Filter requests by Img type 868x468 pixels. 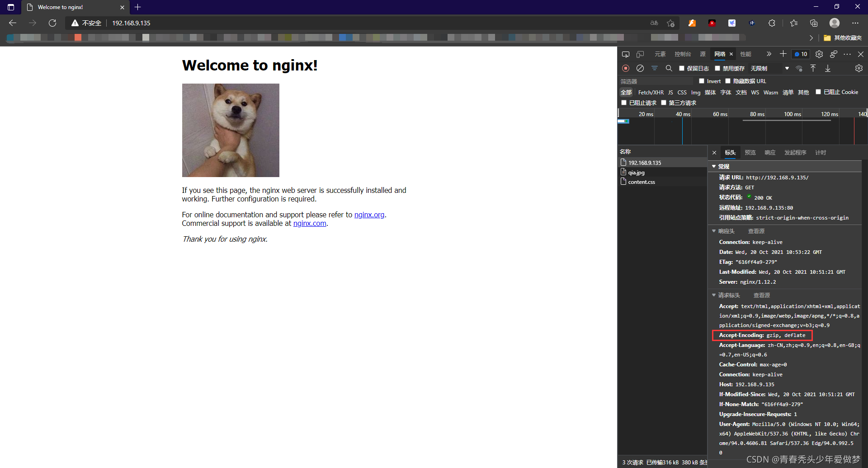click(696, 92)
